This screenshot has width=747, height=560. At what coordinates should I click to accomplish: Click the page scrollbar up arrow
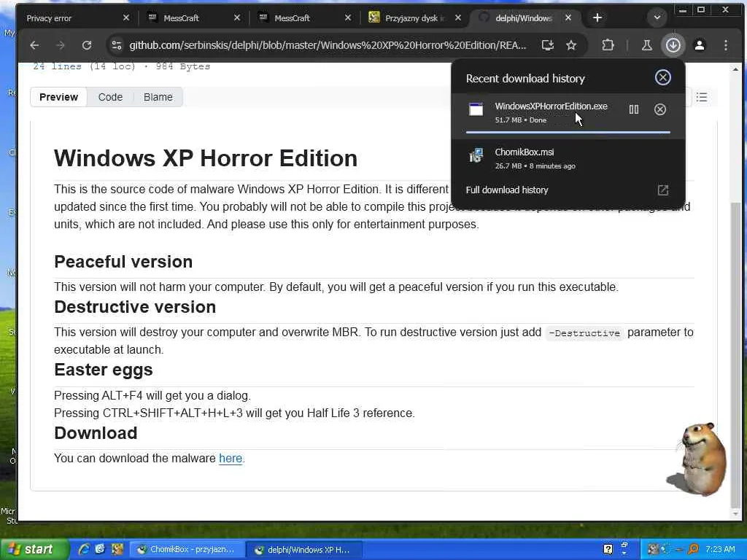(x=735, y=69)
